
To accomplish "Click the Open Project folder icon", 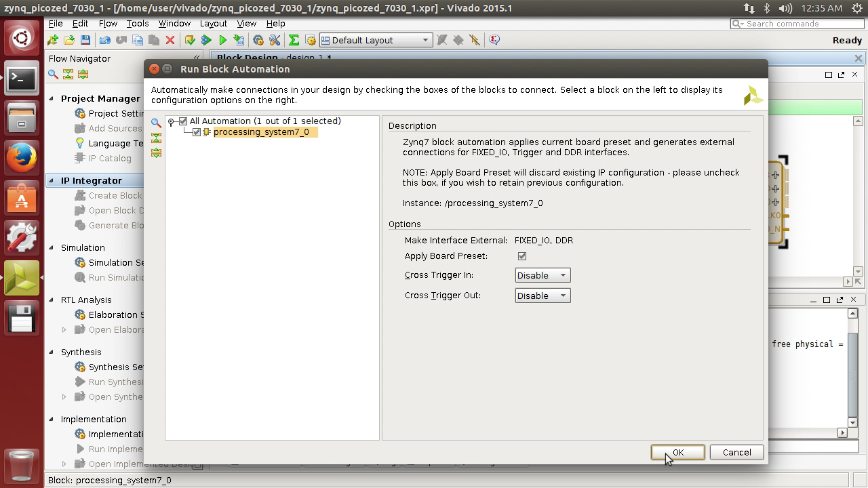I will 69,40.
